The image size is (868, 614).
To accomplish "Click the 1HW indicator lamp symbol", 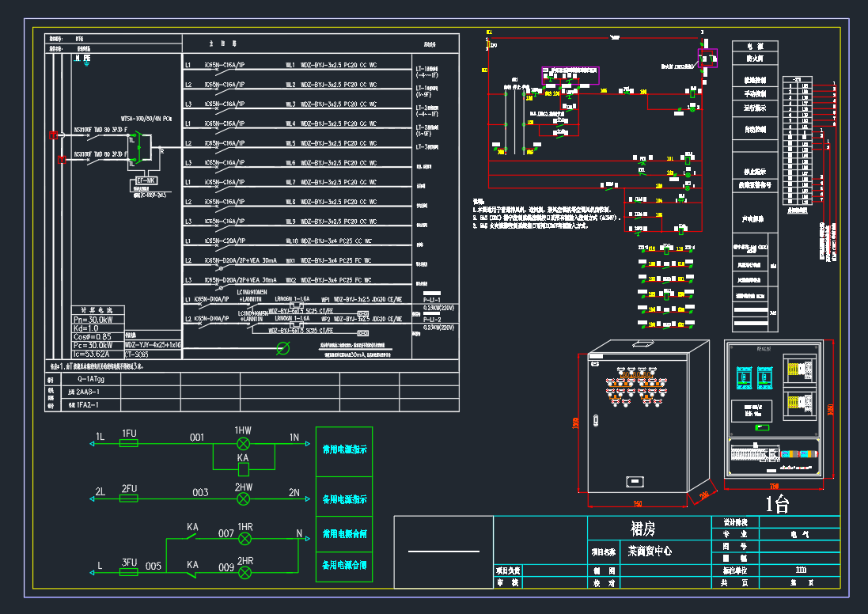I will (x=244, y=443).
